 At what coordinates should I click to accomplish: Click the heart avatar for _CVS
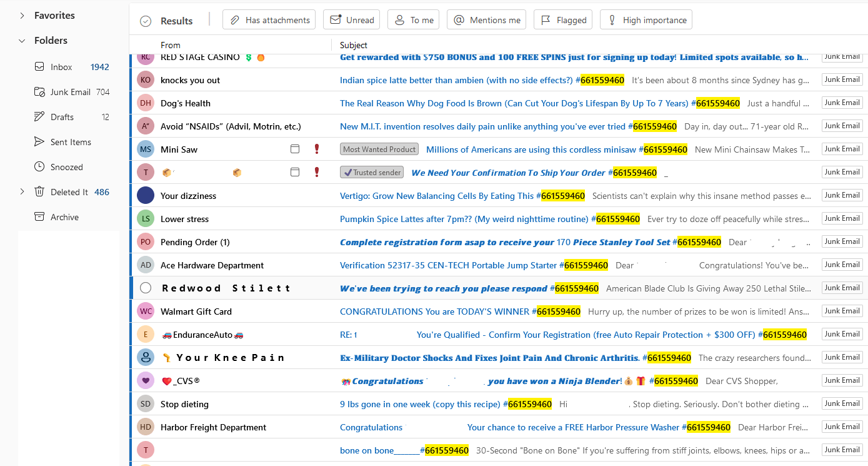click(146, 381)
